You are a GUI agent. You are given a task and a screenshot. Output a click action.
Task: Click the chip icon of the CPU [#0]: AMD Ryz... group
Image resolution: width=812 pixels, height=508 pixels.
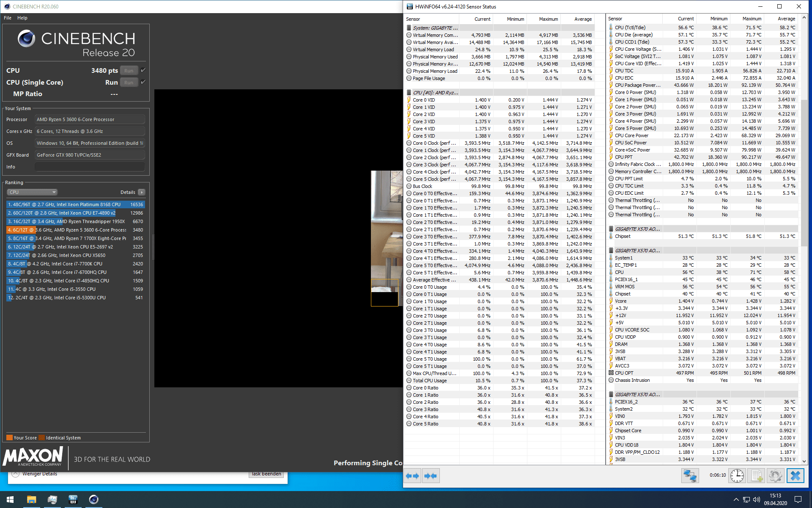(x=409, y=93)
